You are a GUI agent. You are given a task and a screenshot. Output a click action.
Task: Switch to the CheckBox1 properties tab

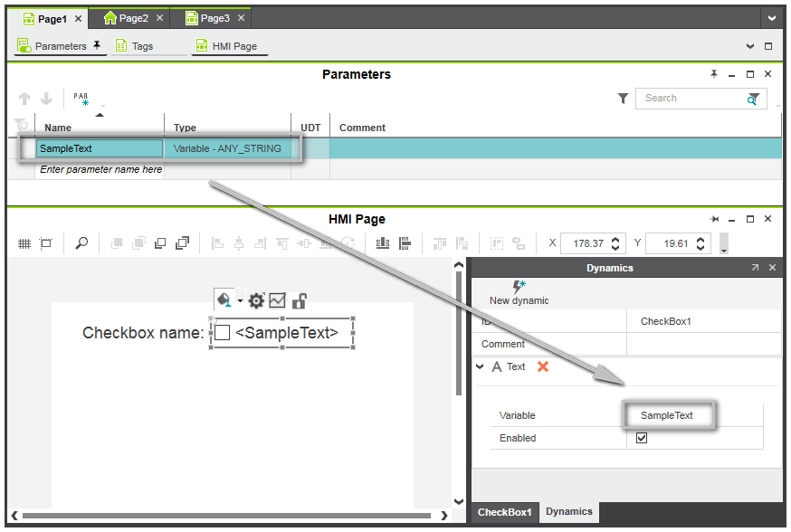click(506, 512)
